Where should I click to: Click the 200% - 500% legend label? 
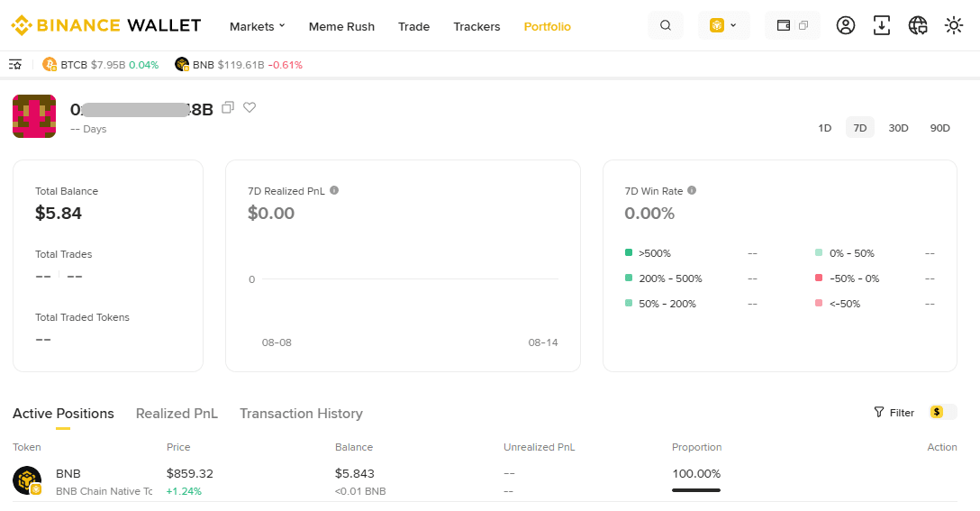tap(671, 278)
